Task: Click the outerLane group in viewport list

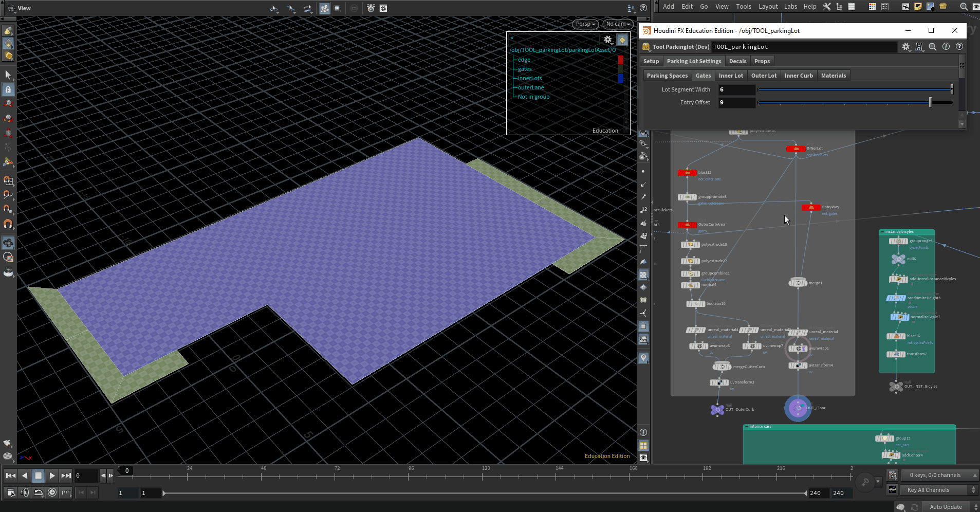Action: click(531, 87)
